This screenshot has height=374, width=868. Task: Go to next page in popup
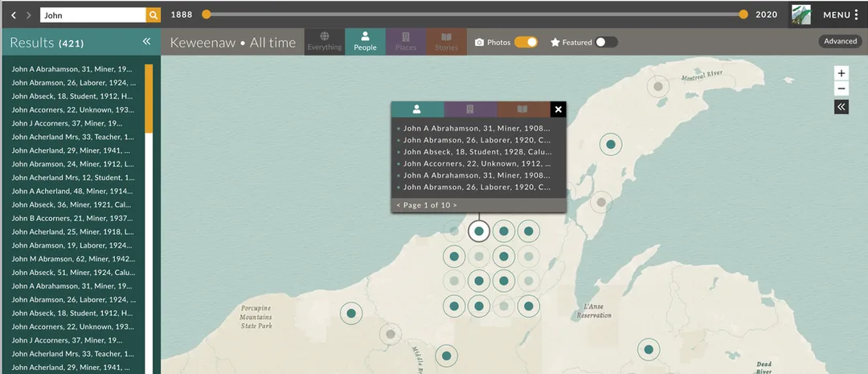[x=455, y=205]
